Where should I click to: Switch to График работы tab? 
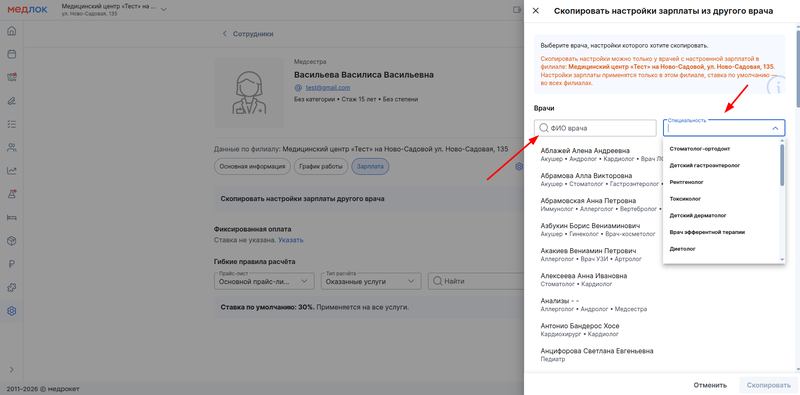pyautogui.click(x=321, y=166)
